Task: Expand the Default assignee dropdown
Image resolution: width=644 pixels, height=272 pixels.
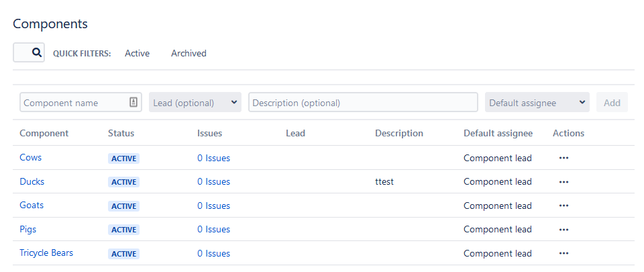Action: [537, 103]
